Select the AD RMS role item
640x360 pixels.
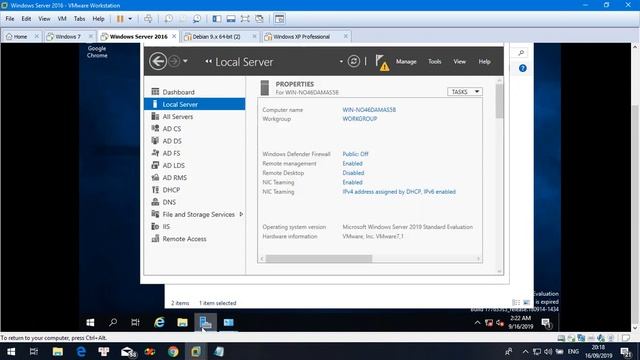point(175,178)
